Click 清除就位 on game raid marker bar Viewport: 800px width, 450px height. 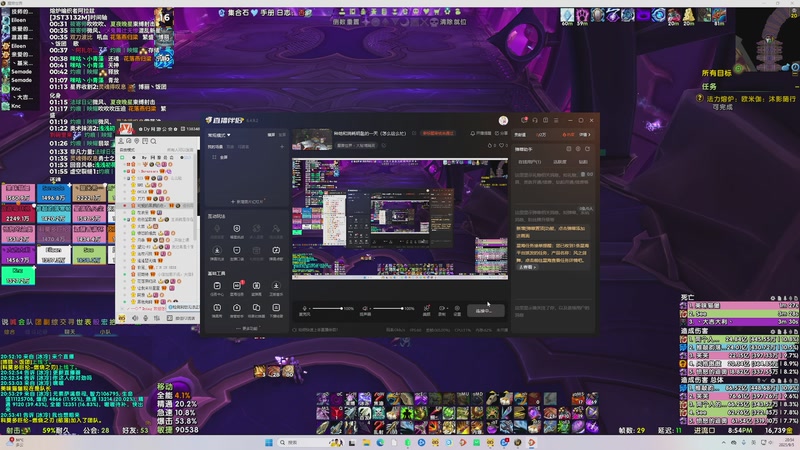[453, 22]
